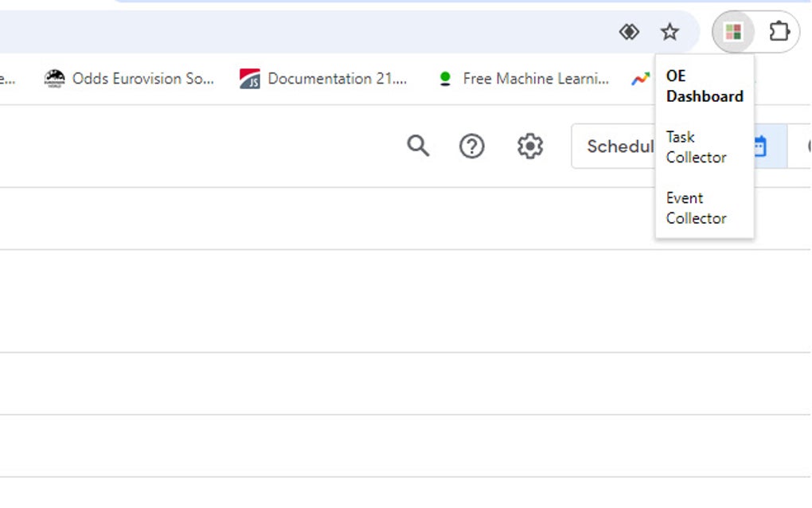The image size is (812, 508).
Task: Select OE Dashboard from the extension menu
Action: 704,85
